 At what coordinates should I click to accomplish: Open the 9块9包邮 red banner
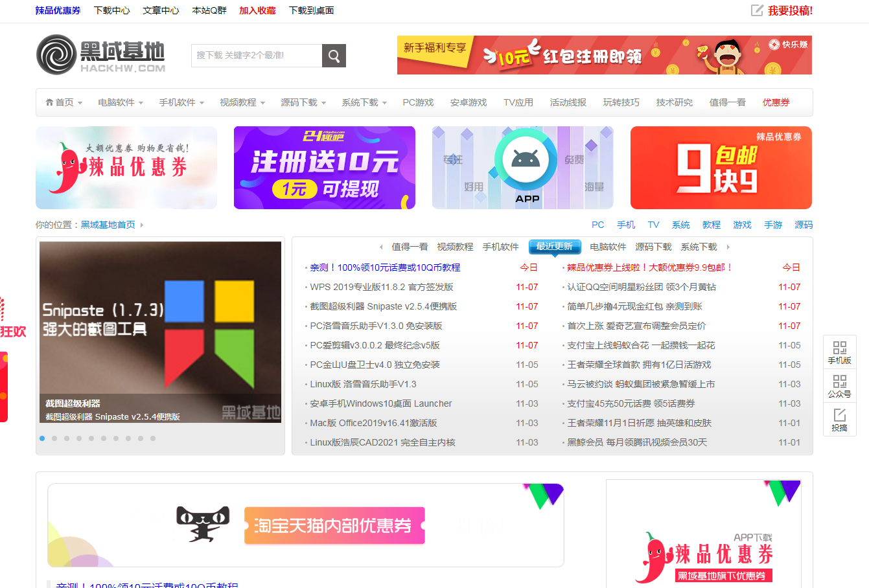721,168
